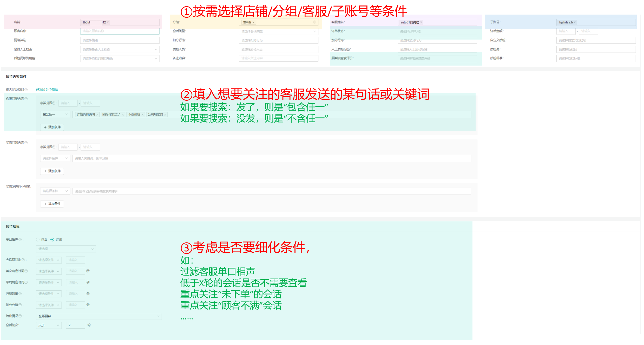This screenshot has width=644, height=345.
Task: Open help icon for 字数范围 in 客服回复内容
Action: point(54,103)
